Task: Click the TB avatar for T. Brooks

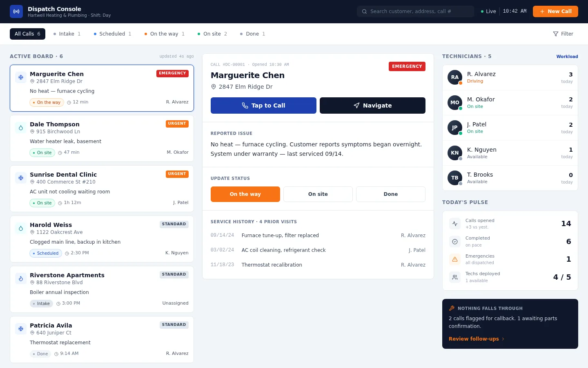Action: click(455, 178)
